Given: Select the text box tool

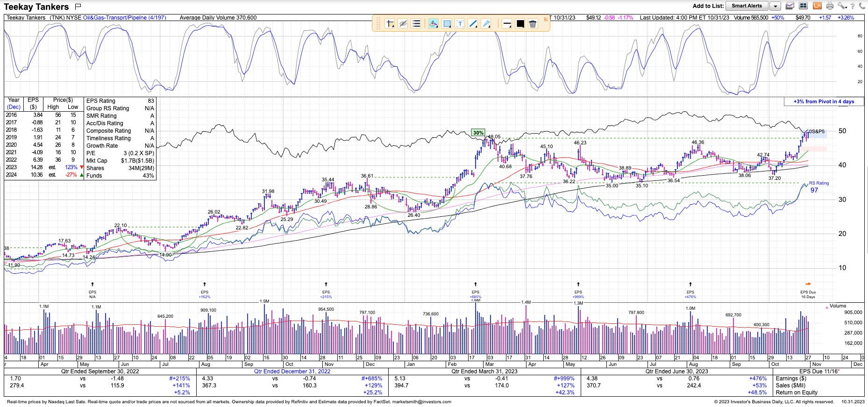Looking at the screenshot, I should tap(460, 23).
